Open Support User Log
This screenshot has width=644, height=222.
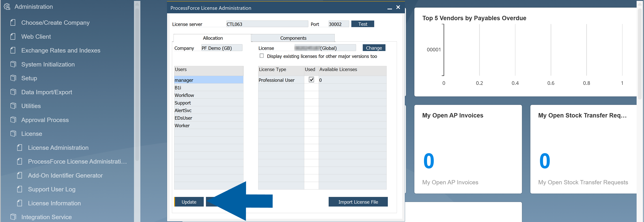pos(52,189)
